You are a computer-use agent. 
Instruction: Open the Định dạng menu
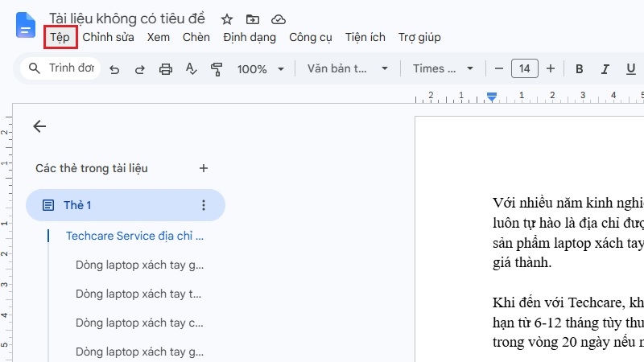pyautogui.click(x=250, y=37)
